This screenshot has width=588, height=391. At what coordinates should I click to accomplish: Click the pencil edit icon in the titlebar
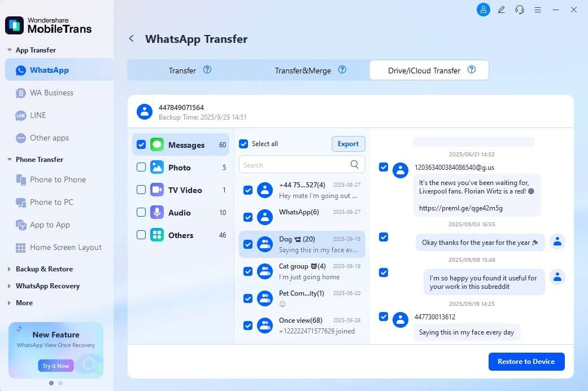(501, 10)
